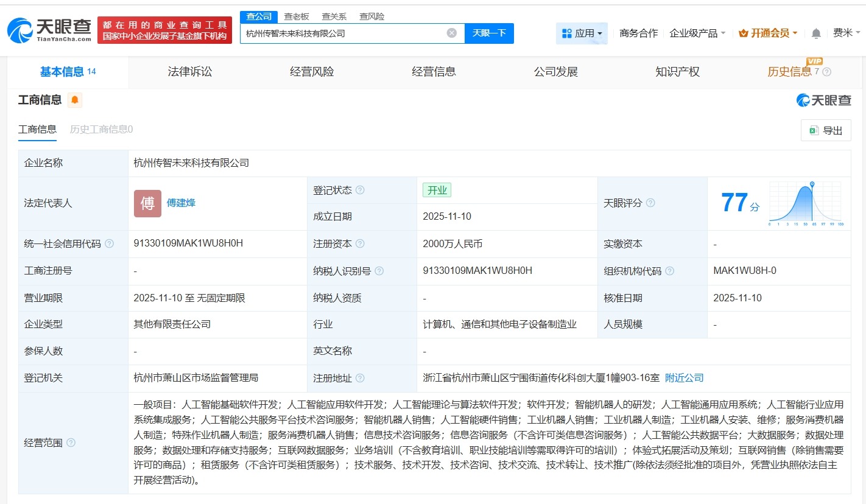Select the 历史工商信息 tab
The image size is (866, 504).
[x=100, y=129]
